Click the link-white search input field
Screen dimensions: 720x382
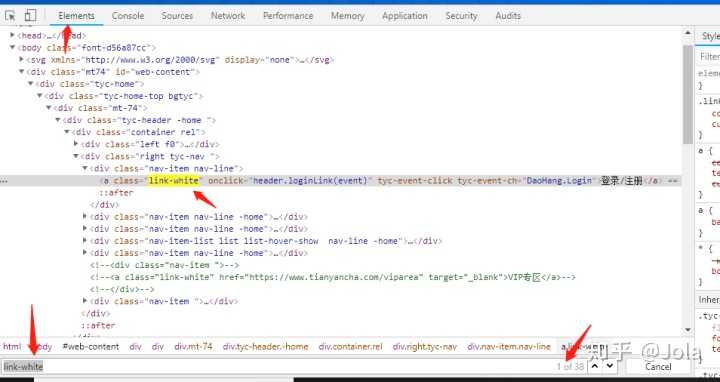click(x=276, y=366)
